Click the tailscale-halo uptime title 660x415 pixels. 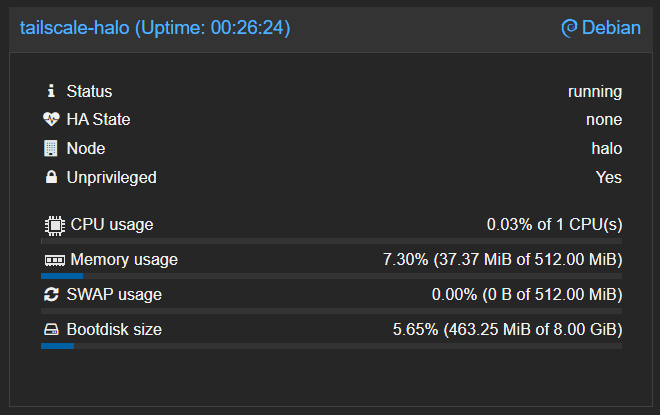(x=155, y=28)
